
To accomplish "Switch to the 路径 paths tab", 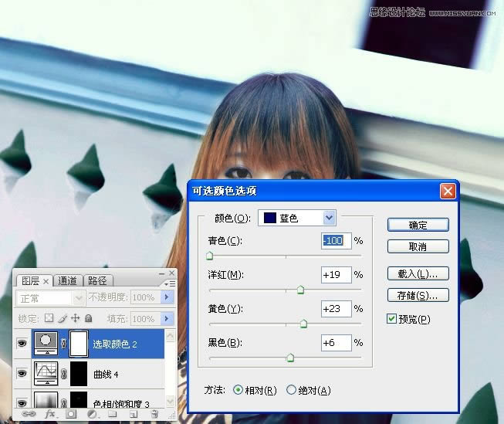I will [97, 281].
